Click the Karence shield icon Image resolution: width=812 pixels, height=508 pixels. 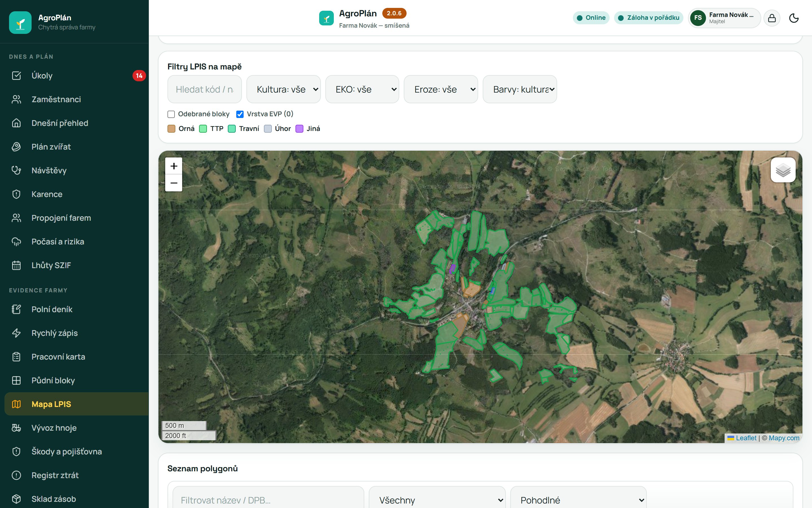tap(16, 194)
